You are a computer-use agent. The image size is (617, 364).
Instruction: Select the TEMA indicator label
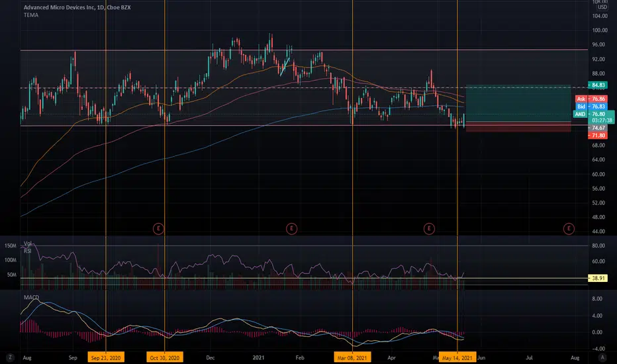pyautogui.click(x=31, y=15)
